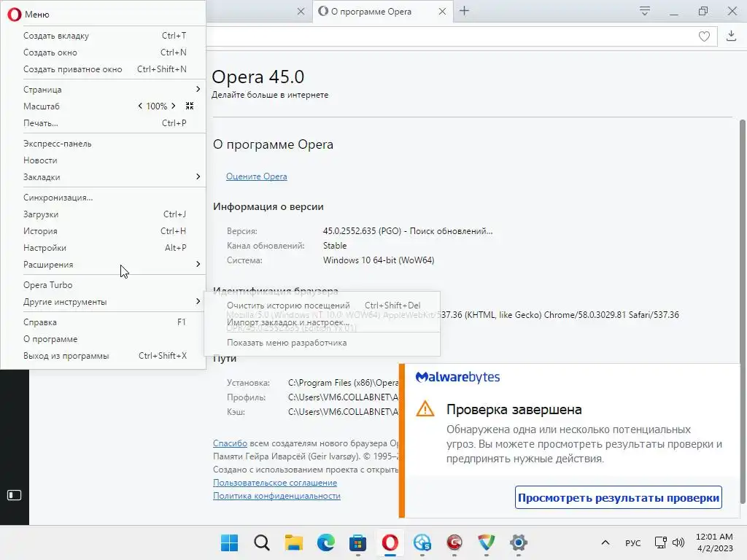Viewport: 747px width, 560px height.
Task: Click the globe icon with S in the taskbar
Action: [422, 542]
